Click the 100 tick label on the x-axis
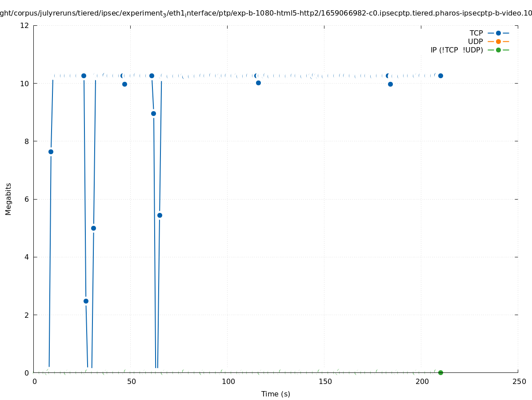Viewport: 532px width, 400px height. click(x=228, y=382)
